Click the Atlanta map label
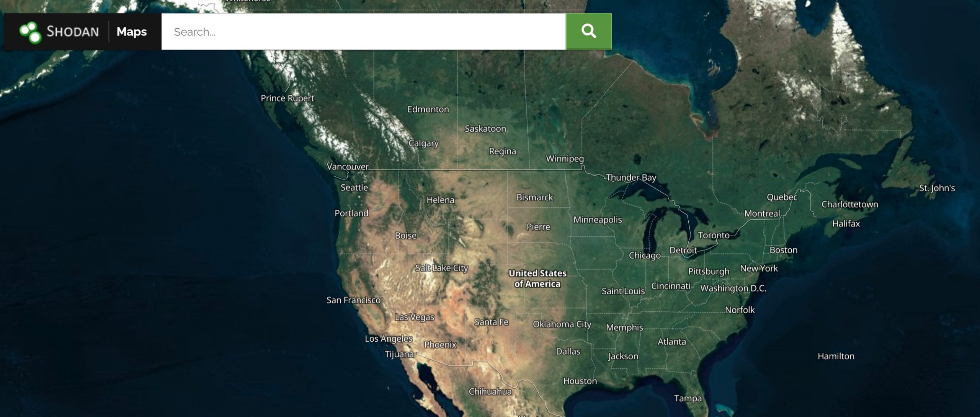This screenshot has width=980, height=417. tap(672, 342)
